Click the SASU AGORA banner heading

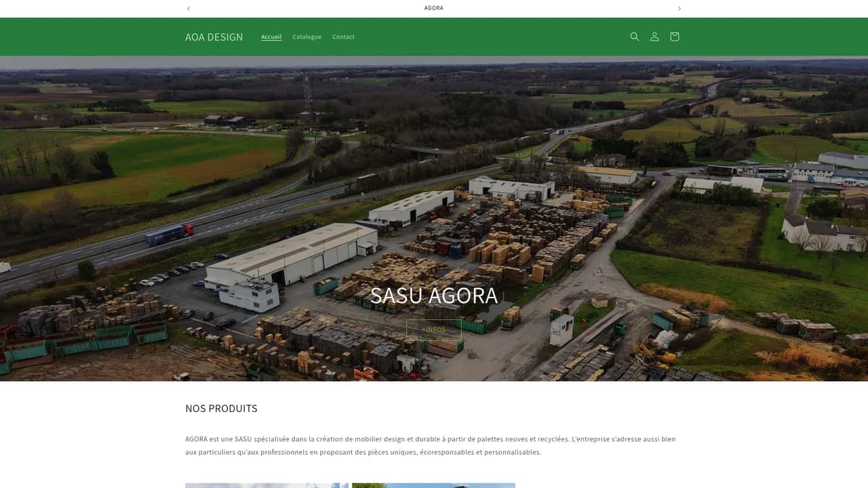pos(434,296)
